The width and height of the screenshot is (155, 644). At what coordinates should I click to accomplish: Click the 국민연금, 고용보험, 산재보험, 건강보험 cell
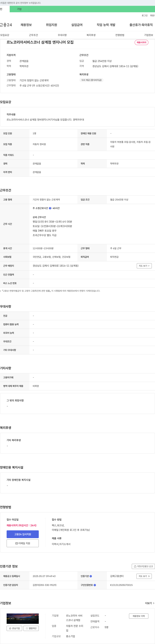52,257
